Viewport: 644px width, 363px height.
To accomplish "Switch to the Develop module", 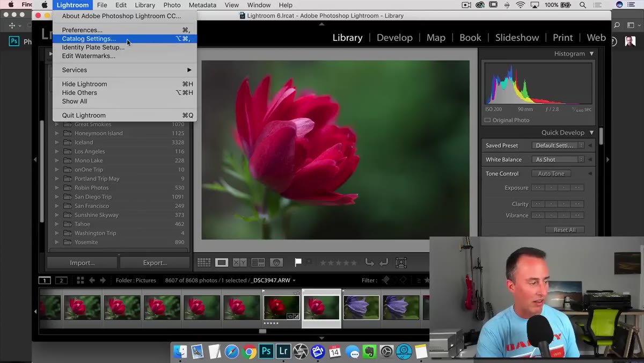I will tap(394, 38).
